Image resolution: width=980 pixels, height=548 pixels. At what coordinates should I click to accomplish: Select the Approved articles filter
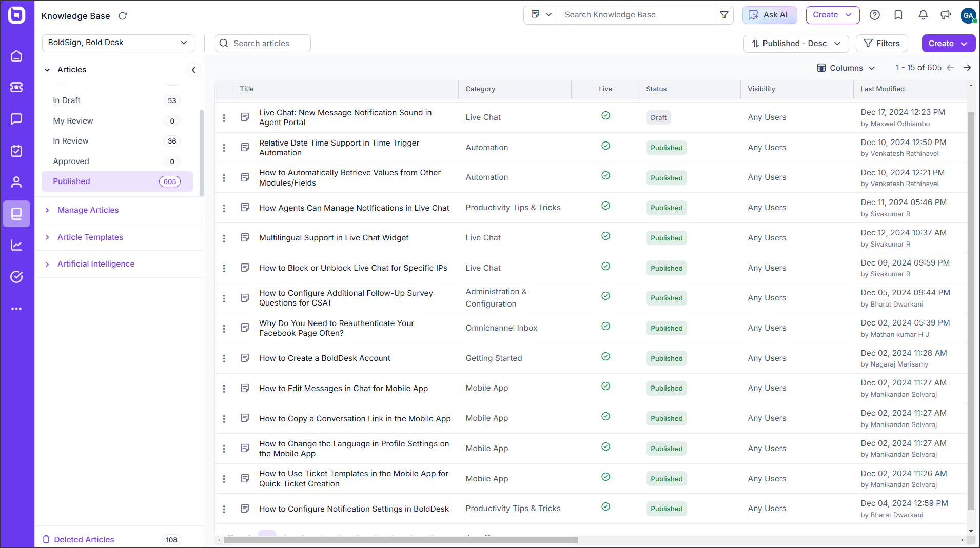(117, 161)
